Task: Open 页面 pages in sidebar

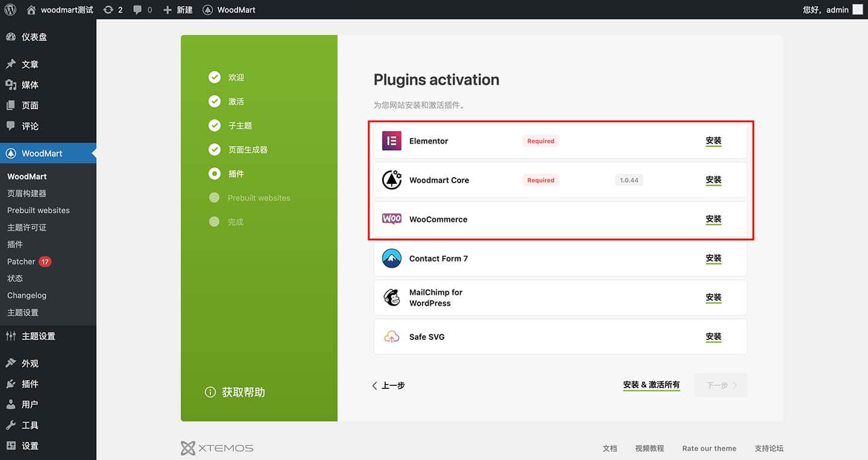Action: [48, 106]
